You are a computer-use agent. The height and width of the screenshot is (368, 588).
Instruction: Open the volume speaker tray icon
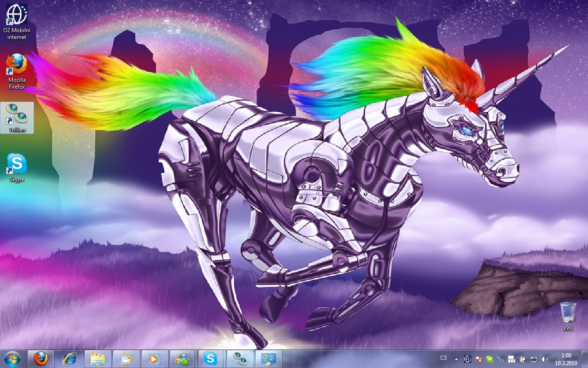tap(545, 359)
